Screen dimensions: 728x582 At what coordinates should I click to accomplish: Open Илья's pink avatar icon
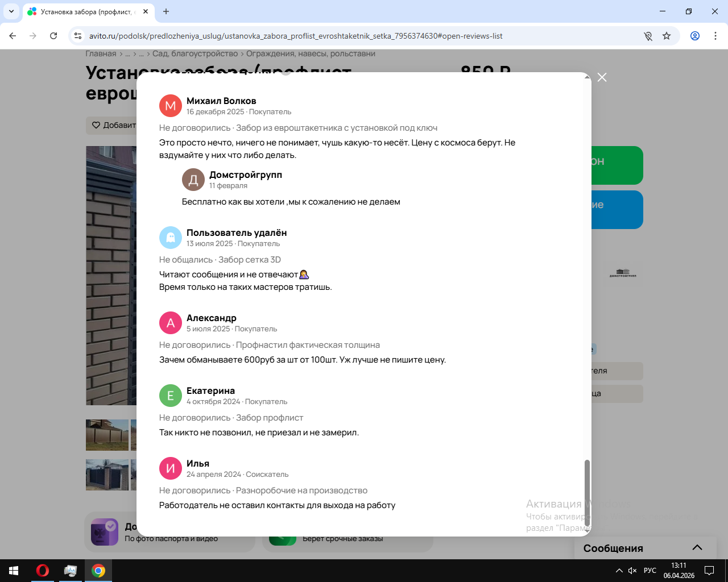click(171, 468)
